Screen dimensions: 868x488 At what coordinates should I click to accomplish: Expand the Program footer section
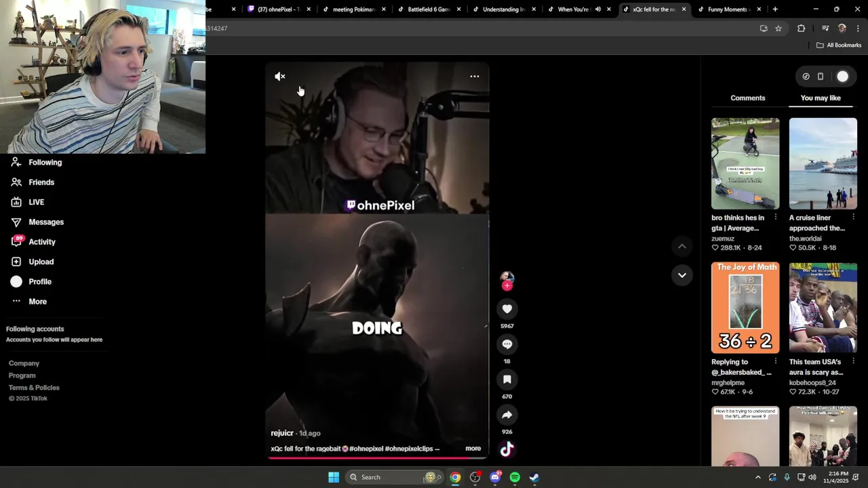(22, 375)
